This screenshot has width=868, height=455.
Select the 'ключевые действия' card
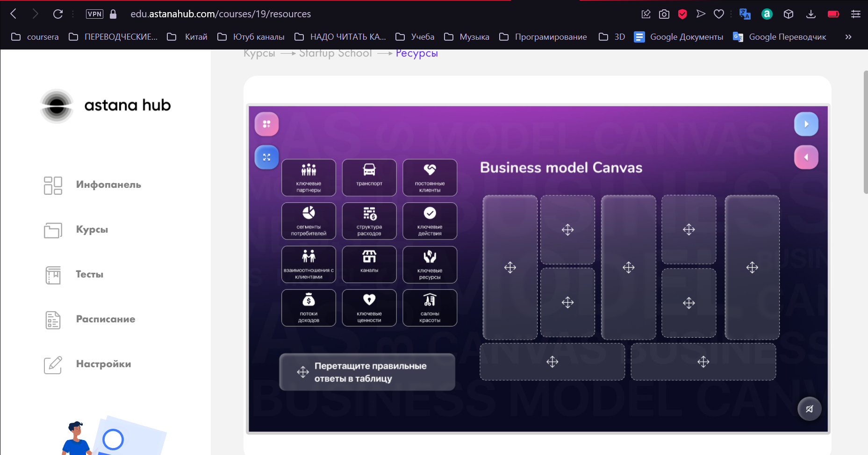[x=430, y=221]
